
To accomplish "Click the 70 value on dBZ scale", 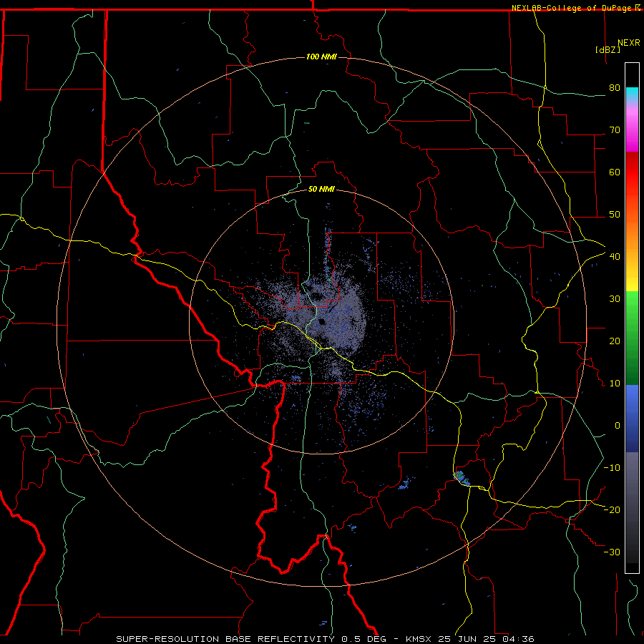I will point(615,130).
